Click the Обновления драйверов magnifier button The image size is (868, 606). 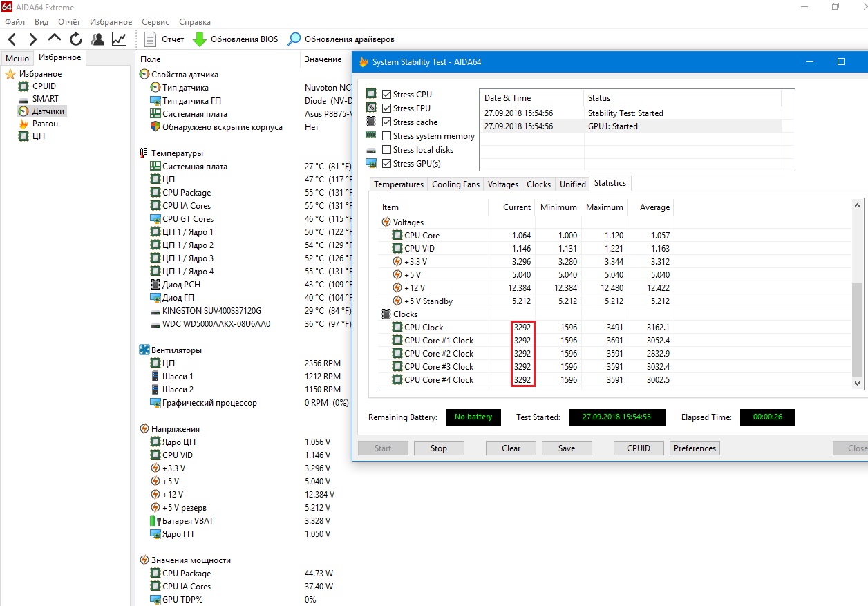pyautogui.click(x=341, y=39)
